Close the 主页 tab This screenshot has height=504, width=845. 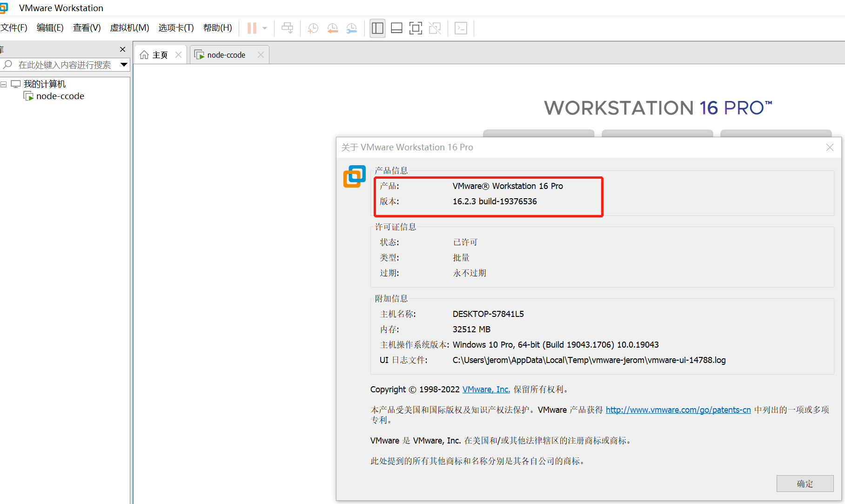tap(178, 55)
